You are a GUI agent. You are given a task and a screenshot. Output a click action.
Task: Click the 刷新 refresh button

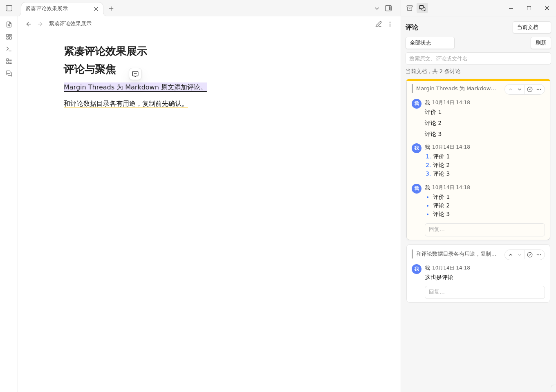click(x=541, y=43)
